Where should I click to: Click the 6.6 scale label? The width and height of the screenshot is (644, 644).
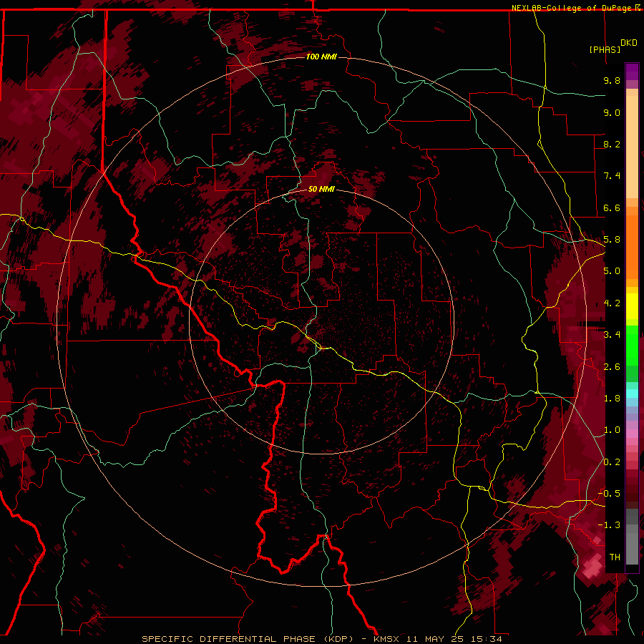(612, 208)
